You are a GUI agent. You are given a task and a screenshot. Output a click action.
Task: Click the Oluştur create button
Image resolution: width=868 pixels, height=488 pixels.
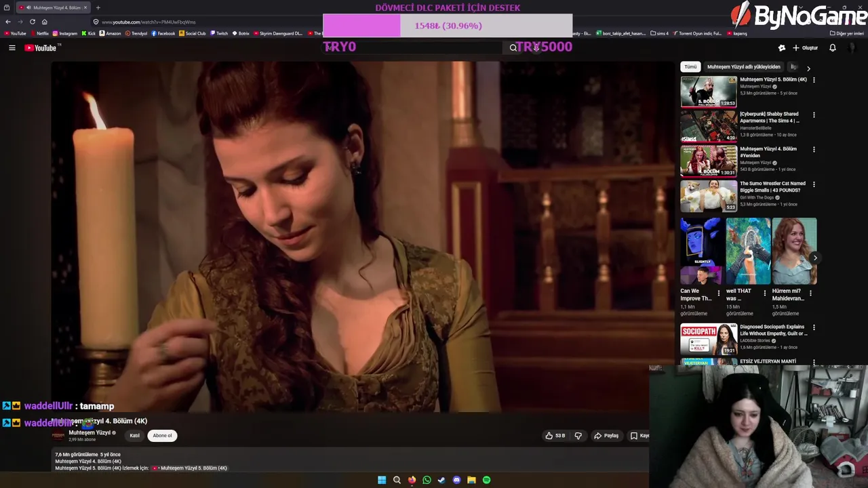pos(805,47)
